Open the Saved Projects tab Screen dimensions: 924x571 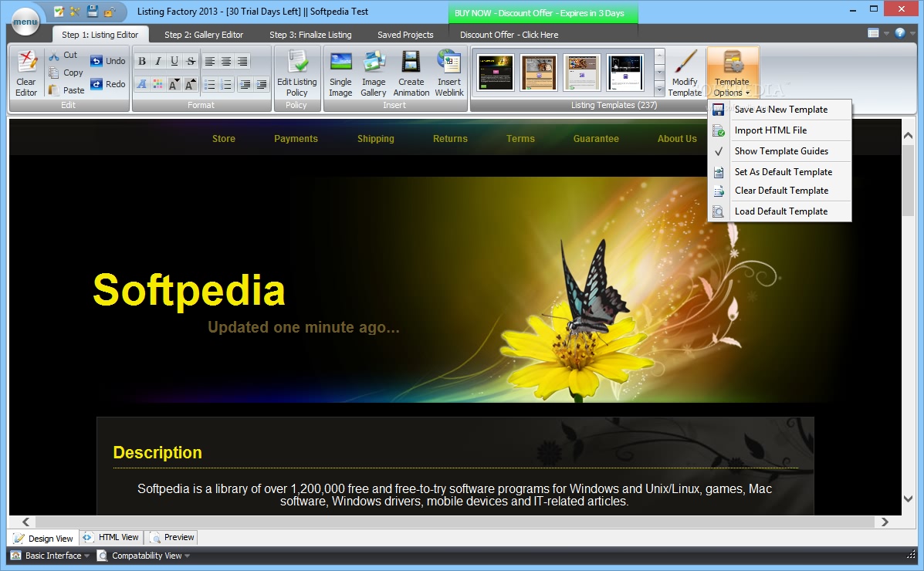405,34
